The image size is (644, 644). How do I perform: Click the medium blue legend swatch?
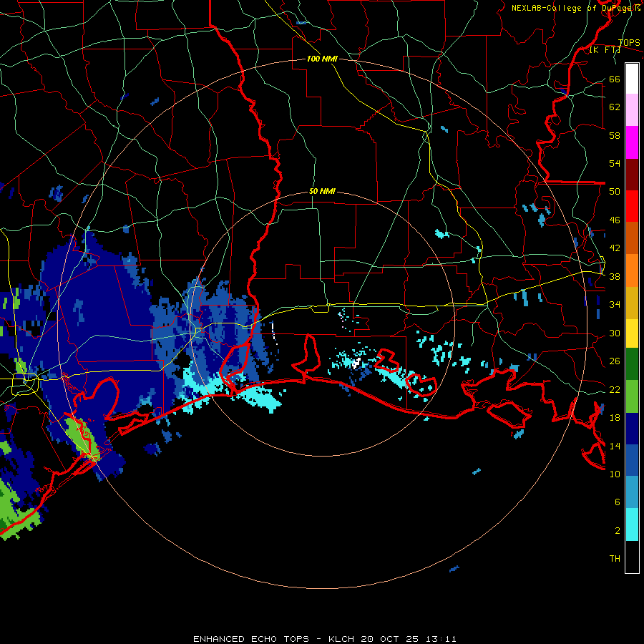coord(632,460)
